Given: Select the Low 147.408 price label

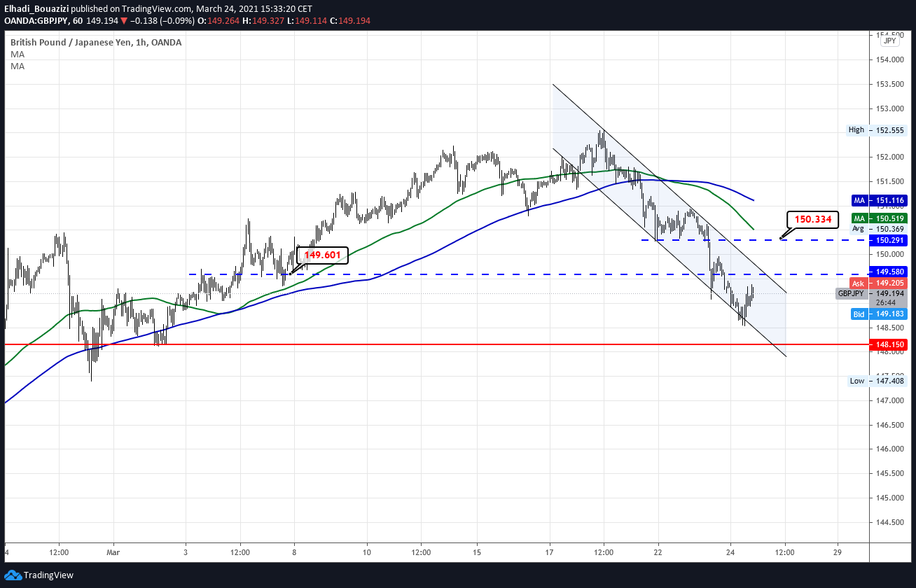Looking at the screenshot, I should tap(876, 381).
